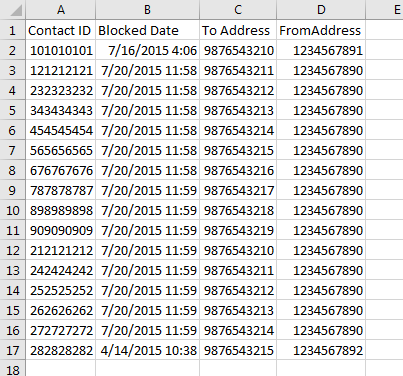Viewport: 403px width, 376px height.
Task: Click the FromAddress header cell
Action: (321, 30)
